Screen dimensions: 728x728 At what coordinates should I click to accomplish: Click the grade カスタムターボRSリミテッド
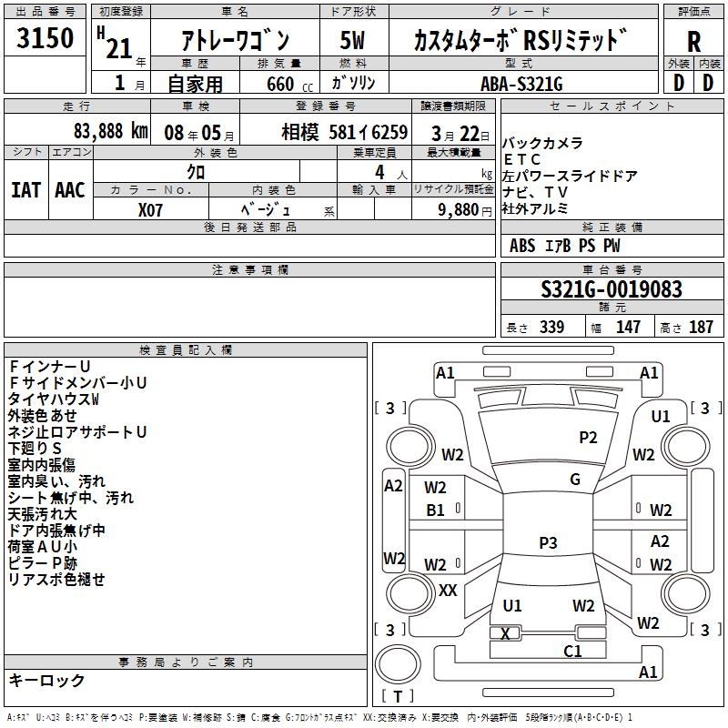point(521,40)
